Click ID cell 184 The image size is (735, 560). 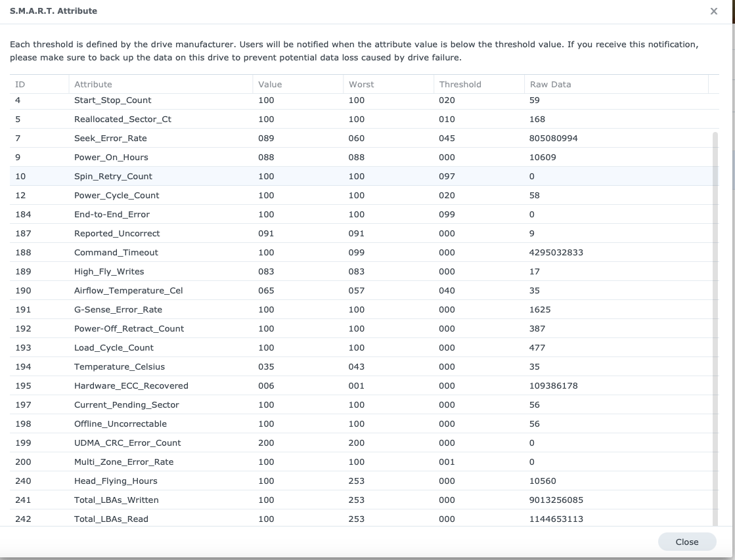click(x=23, y=214)
